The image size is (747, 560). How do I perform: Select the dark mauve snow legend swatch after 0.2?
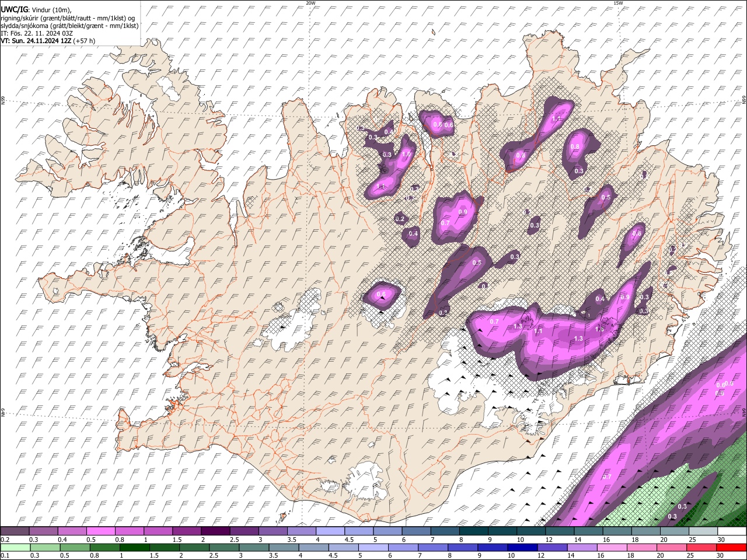(15, 531)
